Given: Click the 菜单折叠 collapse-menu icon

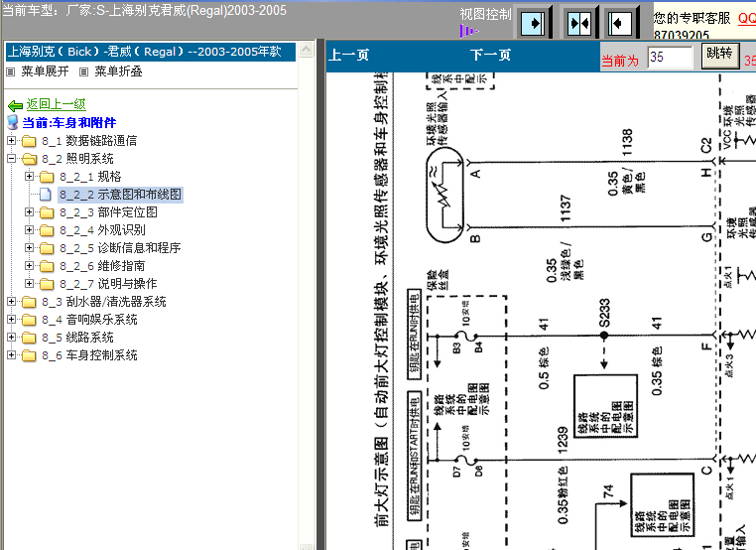Looking at the screenshot, I should [x=84, y=71].
